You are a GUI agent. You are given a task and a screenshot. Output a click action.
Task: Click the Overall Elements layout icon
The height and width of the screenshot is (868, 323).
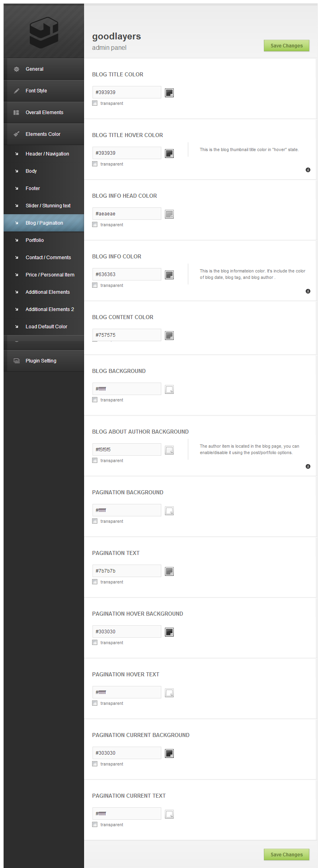[x=16, y=113]
